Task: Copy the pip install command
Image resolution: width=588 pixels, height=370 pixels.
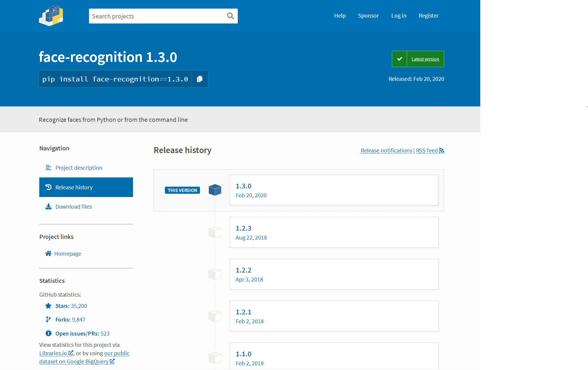Action: coord(199,79)
